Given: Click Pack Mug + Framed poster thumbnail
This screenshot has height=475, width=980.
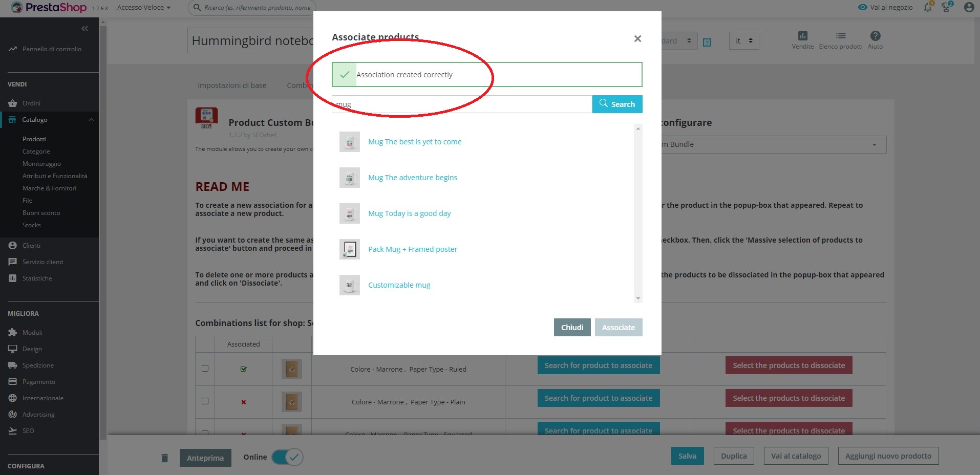Looking at the screenshot, I should pyautogui.click(x=350, y=249).
